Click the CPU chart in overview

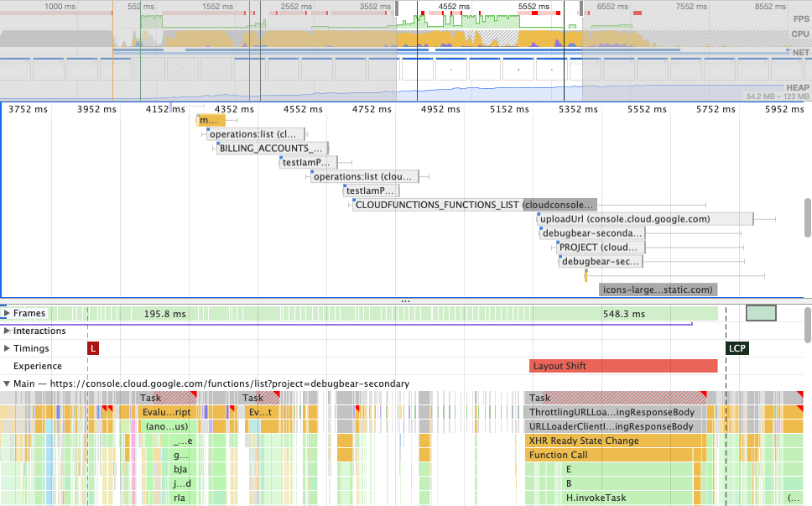[x=406, y=38]
